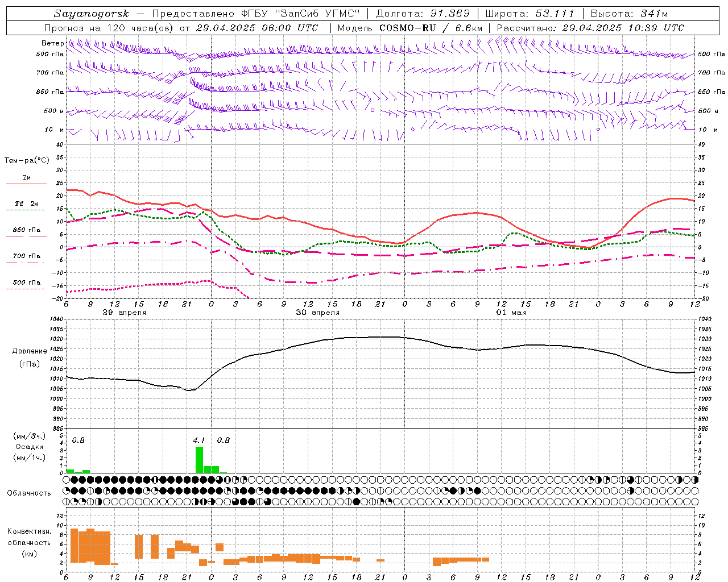Click the (мм/1ч.) precipitation unit label
Screen dimensions: 728x582
click(x=29, y=458)
